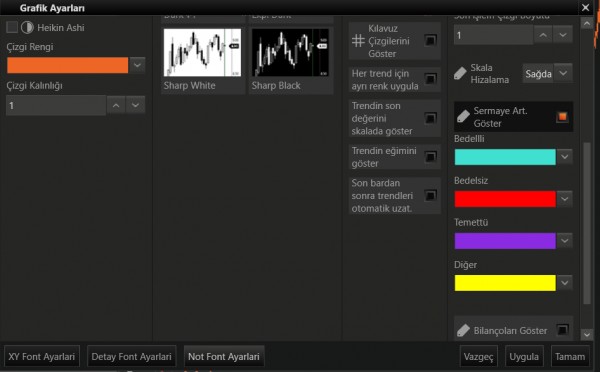Click the purple Temettü color swatch
This screenshot has height=372, width=600.
(505, 241)
